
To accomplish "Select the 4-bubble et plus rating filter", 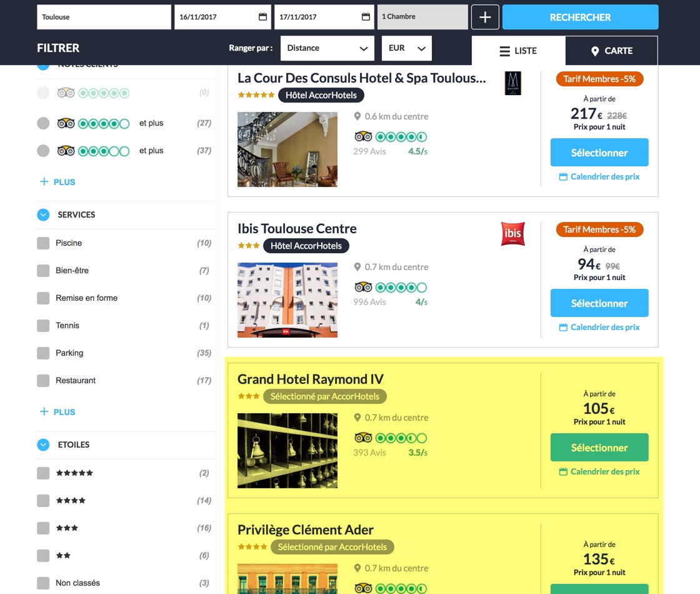I will pyautogui.click(x=43, y=123).
